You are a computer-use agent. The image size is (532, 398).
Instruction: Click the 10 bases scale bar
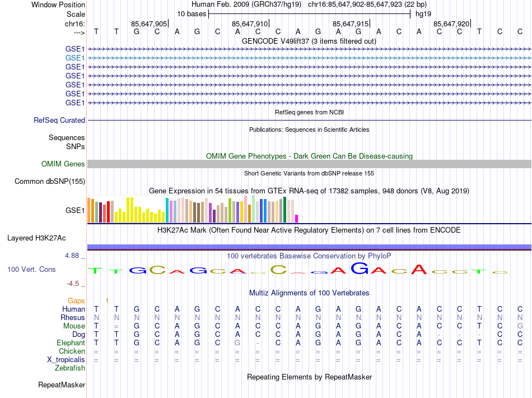pos(309,13)
